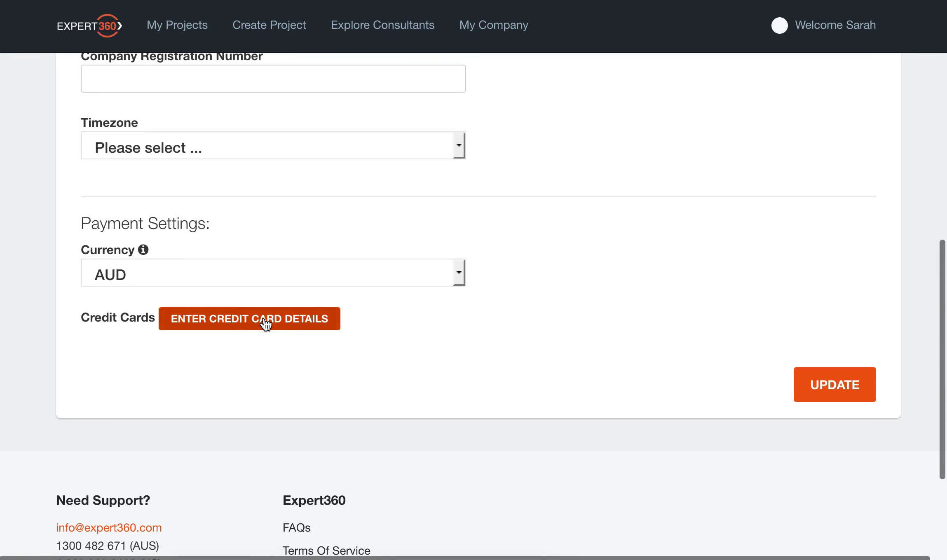Click the Expert360 FAQs link
The height and width of the screenshot is (560, 947).
pos(296,528)
